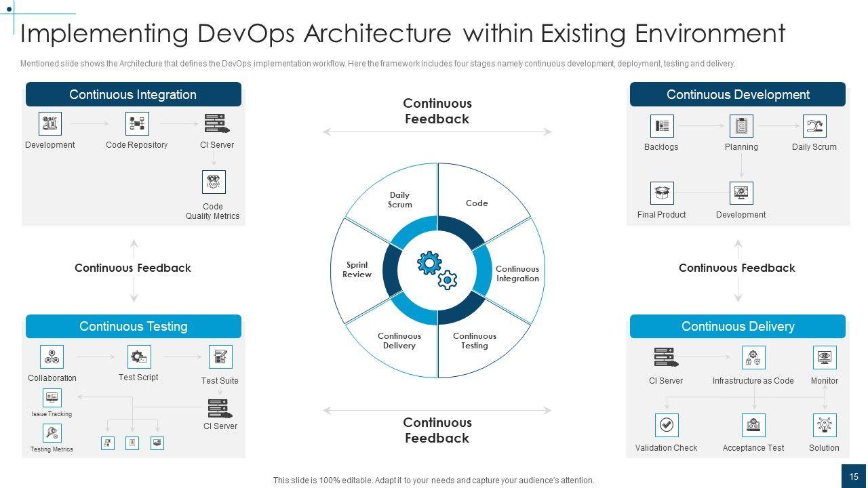Select the Validation Check icon
The image size is (868, 488).
(x=667, y=425)
